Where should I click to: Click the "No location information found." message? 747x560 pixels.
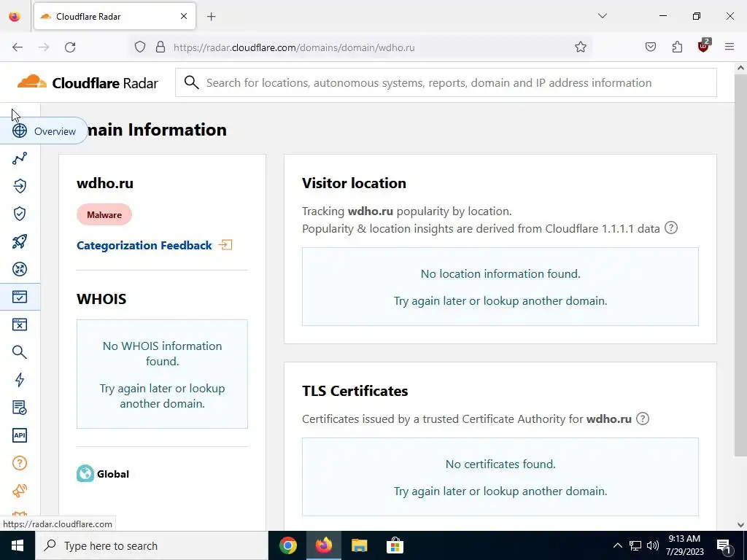point(500,274)
